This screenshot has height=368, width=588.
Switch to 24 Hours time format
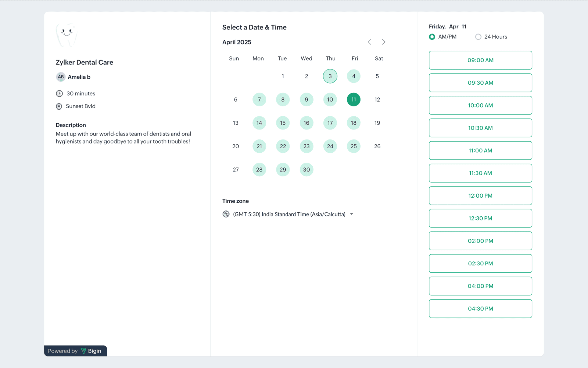(478, 37)
